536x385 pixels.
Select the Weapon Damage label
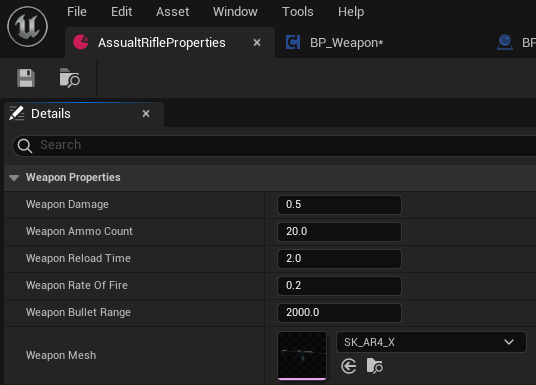67,204
